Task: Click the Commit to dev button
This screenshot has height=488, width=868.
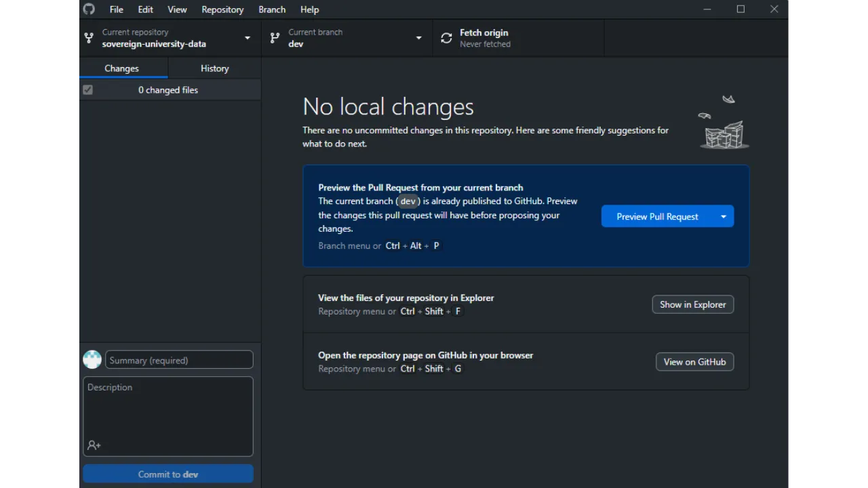Action: pos(168,474)
